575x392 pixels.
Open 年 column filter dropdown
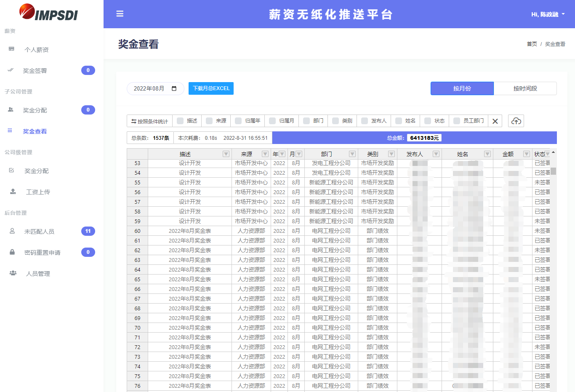[282, 154]
